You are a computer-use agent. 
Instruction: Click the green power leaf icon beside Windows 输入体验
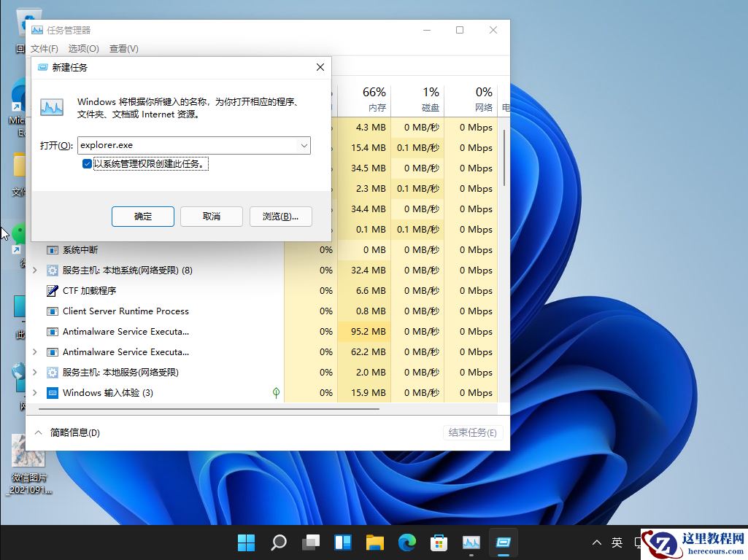click(x=276, y=392)
